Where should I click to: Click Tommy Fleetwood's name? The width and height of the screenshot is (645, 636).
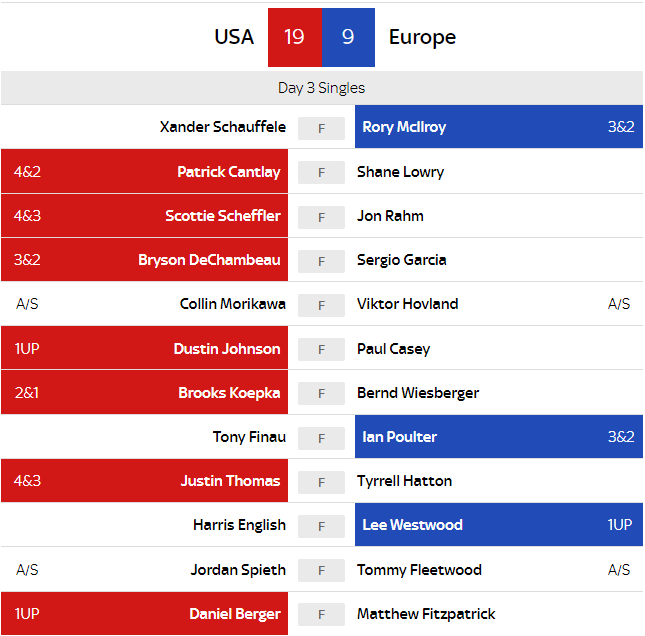419,570
